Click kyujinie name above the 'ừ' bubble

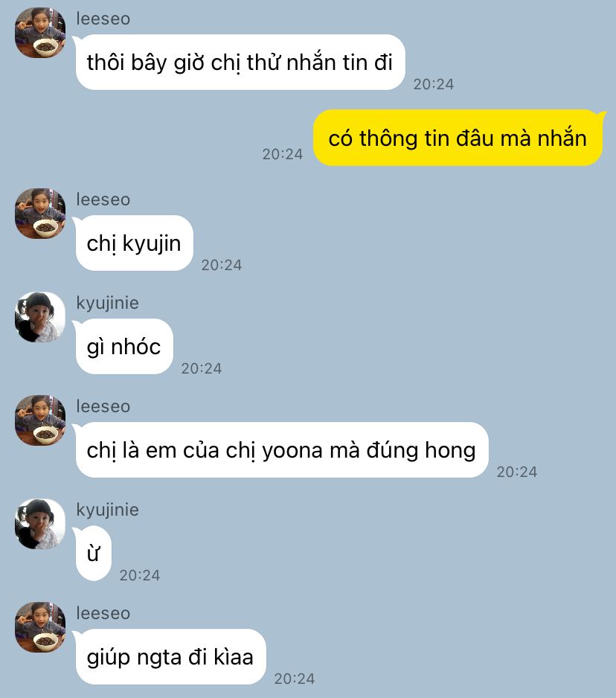108,510
